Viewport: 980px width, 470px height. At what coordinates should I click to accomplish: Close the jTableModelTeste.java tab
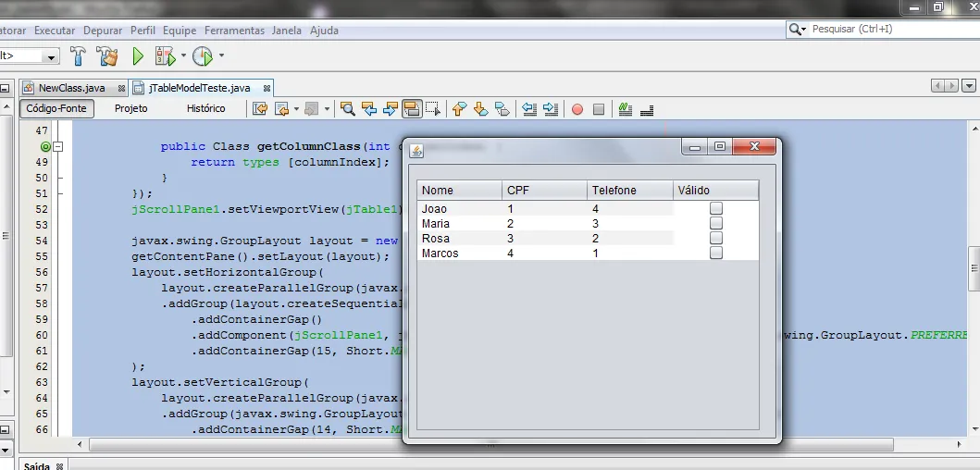267,88
